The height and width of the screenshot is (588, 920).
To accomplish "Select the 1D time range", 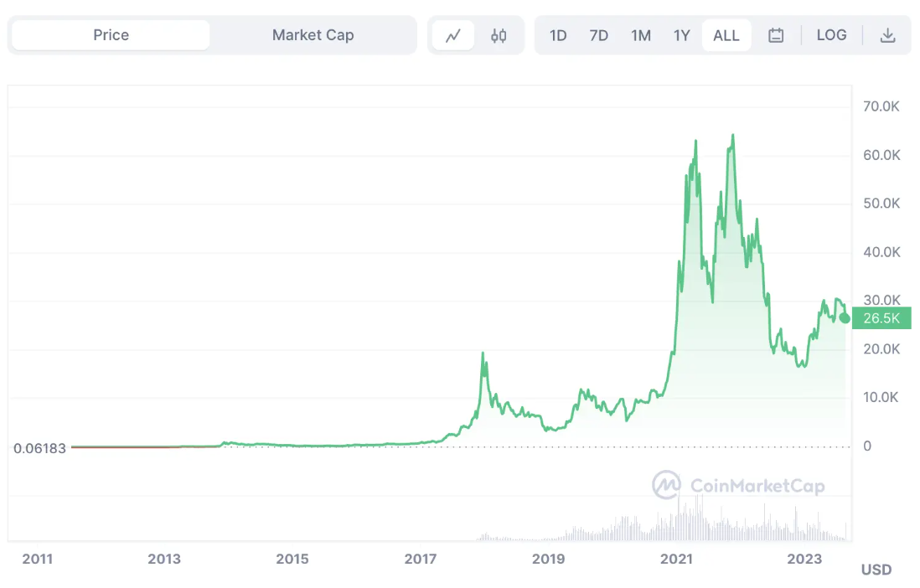I will tap(558, 34).
